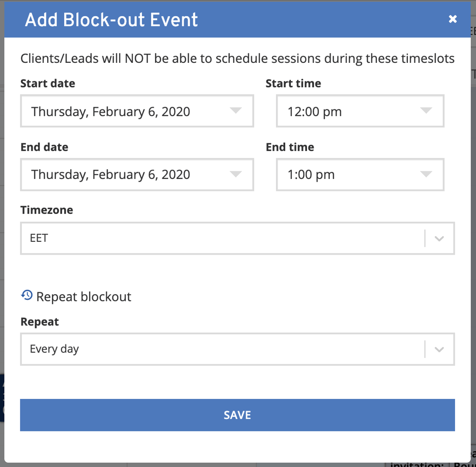Click inside the Timezone input field
476x467 pixels.
[x=190, y=238]
